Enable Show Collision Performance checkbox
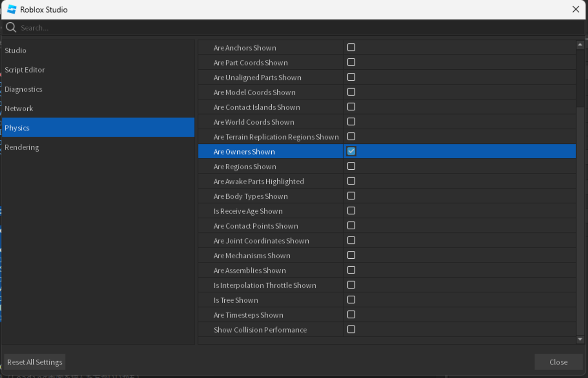Screen dimensions: 588x378 351,329
